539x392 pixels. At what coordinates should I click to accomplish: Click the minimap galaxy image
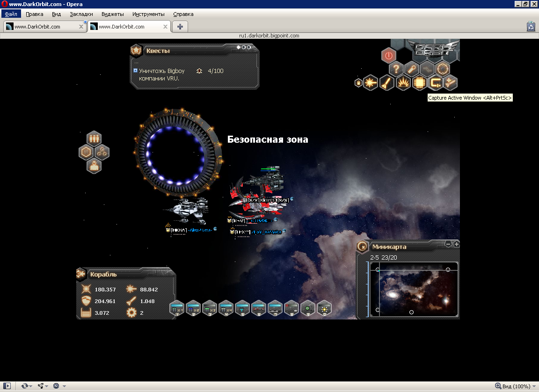click(x=414, y=289)
